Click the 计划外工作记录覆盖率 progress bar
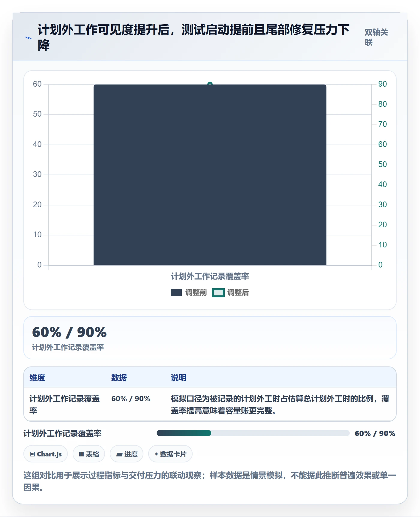This screenshot has height=517, width=420. (253, 433)
